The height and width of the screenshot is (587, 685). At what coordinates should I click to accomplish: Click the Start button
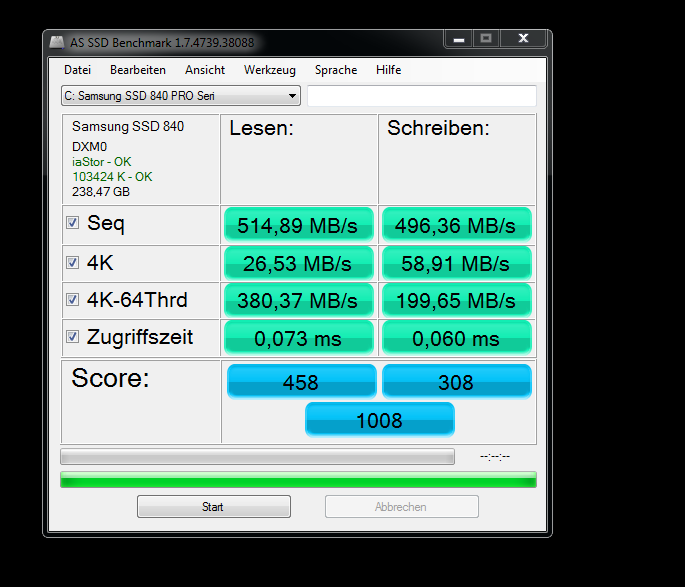[x=214, y=507]
